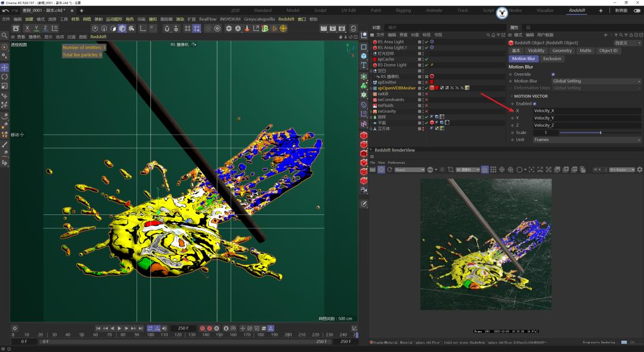Image resolution: width=644 pixels, height=352 pixels.
Task: Select the render region crop tool in RenderView
Action: click(x=450, y=169)
